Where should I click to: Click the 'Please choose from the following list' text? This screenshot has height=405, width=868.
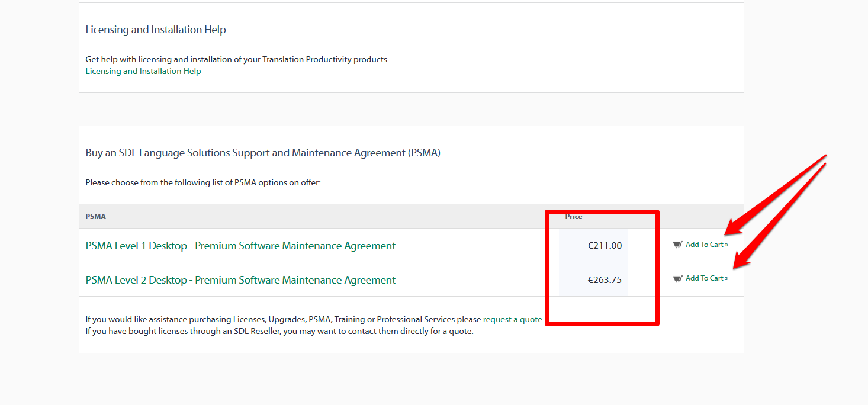pos(203,182)
